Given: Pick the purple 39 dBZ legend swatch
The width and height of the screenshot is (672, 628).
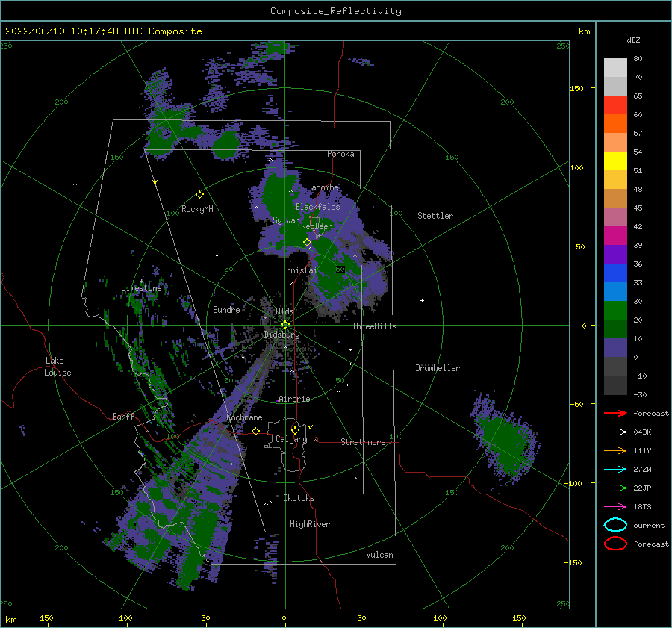Looking at the screenshot, I should coord(615,254).
